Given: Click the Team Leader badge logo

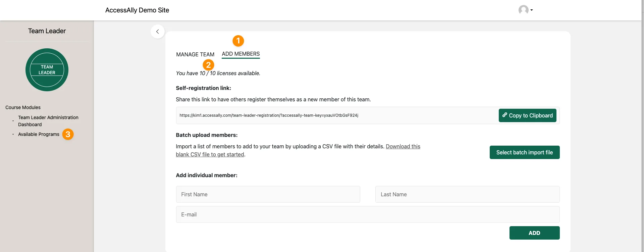Looking at the screenshot, I should tap(47, 70).
